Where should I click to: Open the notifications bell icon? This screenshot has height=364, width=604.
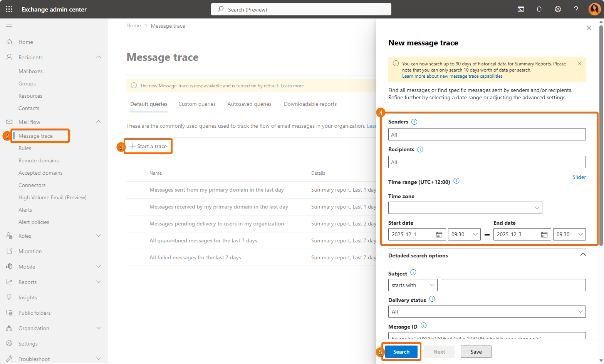point(539,9)
